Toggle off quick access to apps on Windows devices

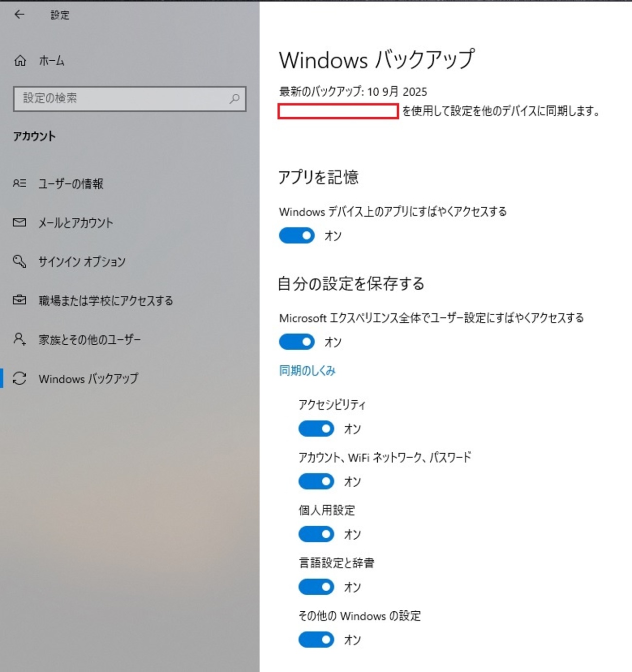tap(297, 236)
